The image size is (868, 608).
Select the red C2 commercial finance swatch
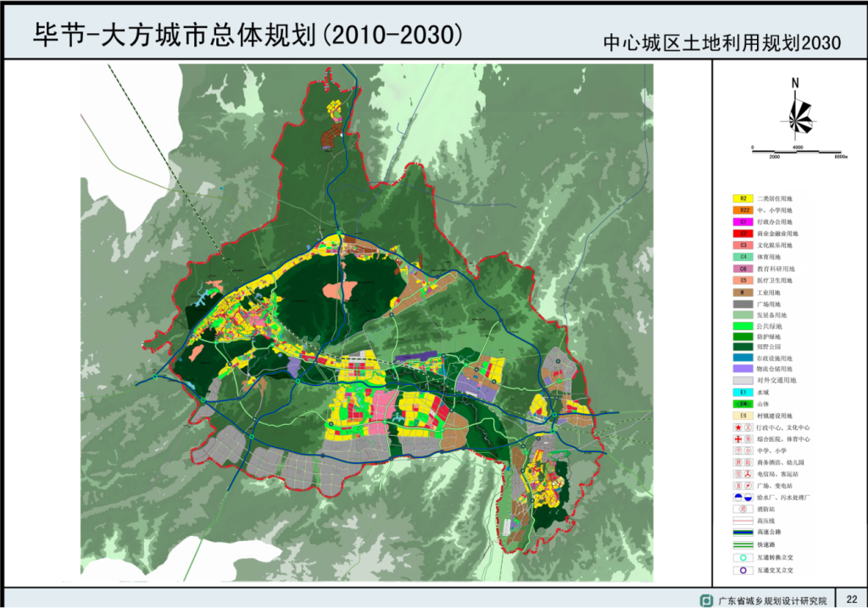(743, 233)
